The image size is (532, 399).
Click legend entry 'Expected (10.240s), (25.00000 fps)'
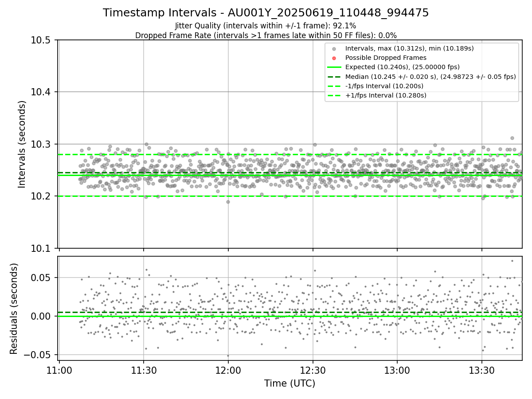(402, 67)
